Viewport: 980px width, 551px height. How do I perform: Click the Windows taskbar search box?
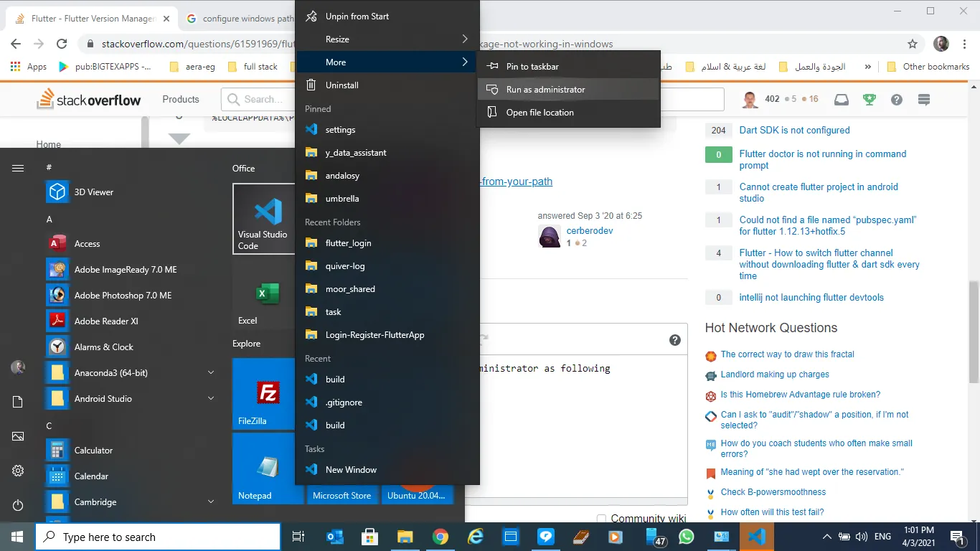click(158, 537)
